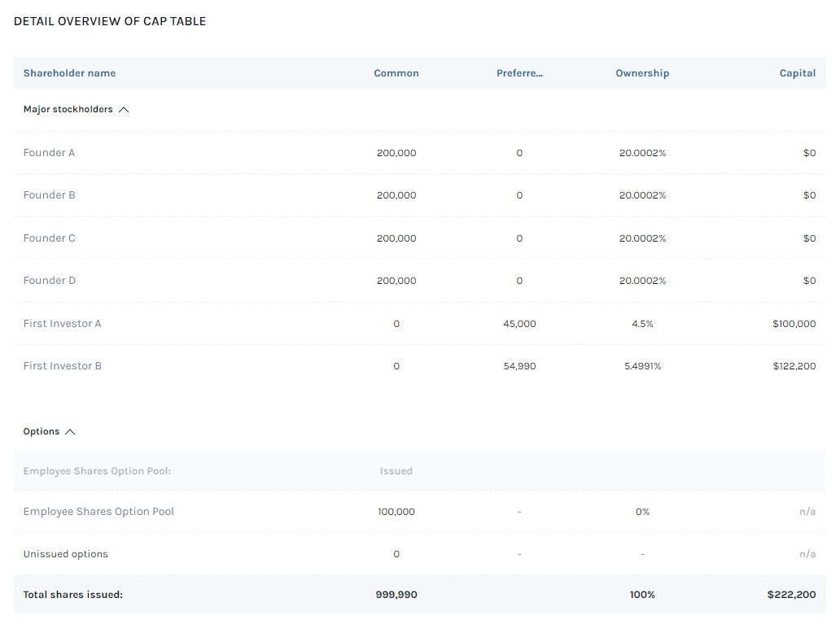Click the total capital $222,200 value
Screen dimensions: 840x624
click(x=790, y=595)
